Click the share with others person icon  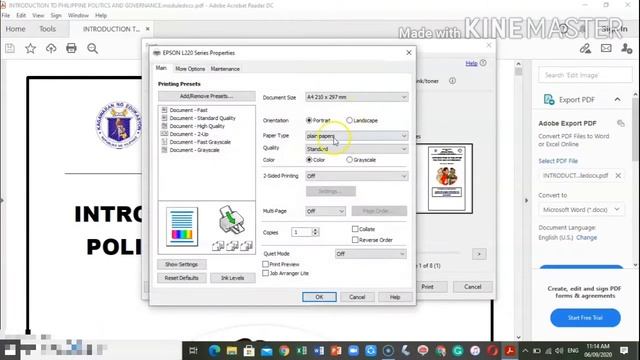[627, 49]
